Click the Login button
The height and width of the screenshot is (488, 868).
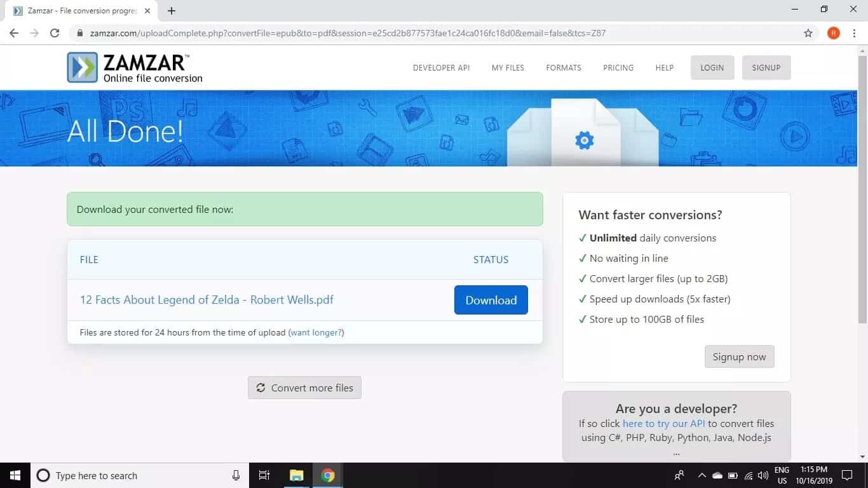pyautogui.click(x=712, y=67)
